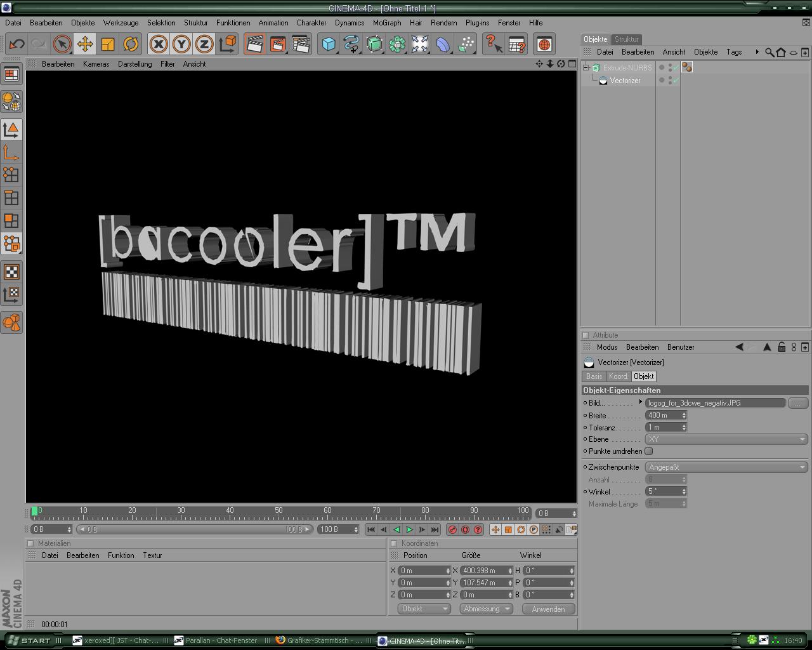This screenshot has width=812, height=650.
Task: Activate the Rotate tool
Action: pos(131,44)
